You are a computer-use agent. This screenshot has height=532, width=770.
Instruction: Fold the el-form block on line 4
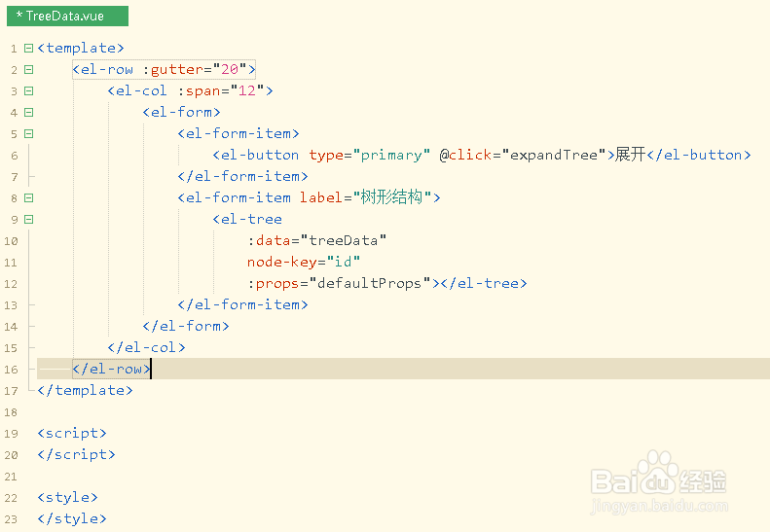pyautogui.click(x=28, y=112)
